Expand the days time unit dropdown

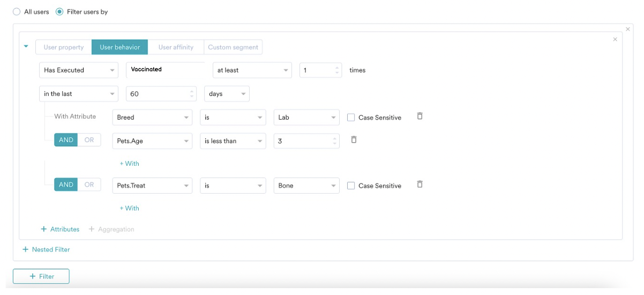[x=227, y=94]
